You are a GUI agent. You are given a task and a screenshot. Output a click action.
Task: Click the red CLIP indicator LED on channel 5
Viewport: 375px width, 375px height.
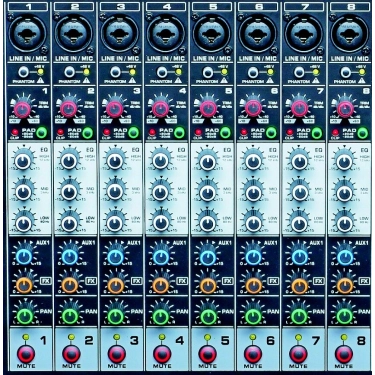click(198, 132)
